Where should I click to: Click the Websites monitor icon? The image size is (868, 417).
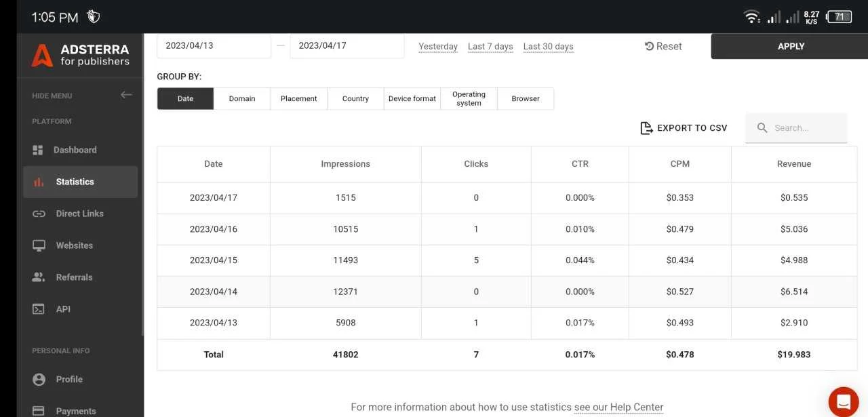39,245
